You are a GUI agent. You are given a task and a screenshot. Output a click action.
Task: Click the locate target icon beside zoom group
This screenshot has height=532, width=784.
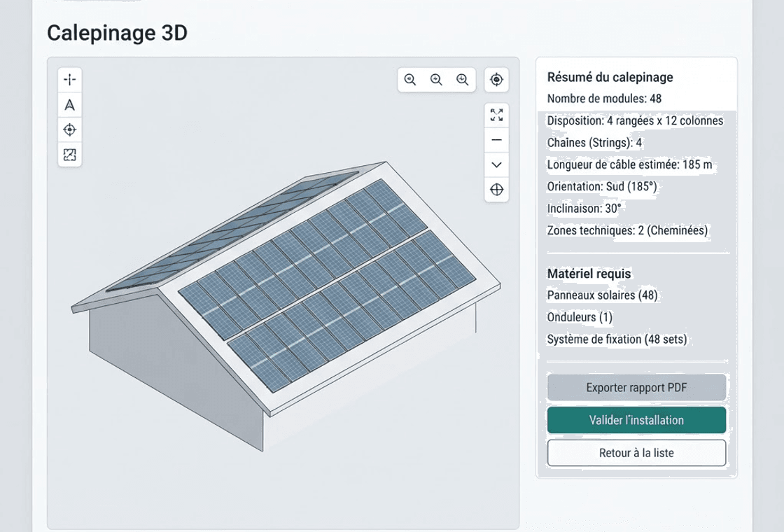point(496,80)
